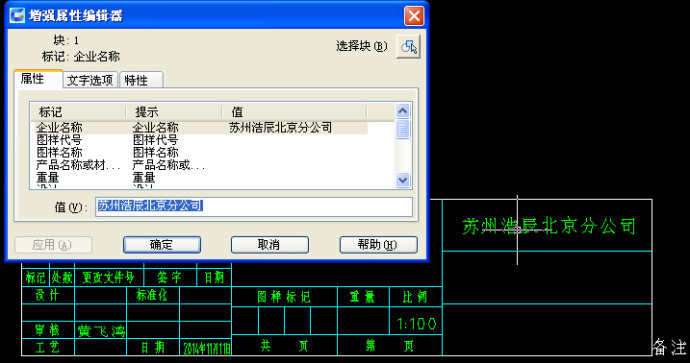Screen dimensions: 690x363
Task: Click the 备注 text in drawing
Action: click(x=669, y=347)
